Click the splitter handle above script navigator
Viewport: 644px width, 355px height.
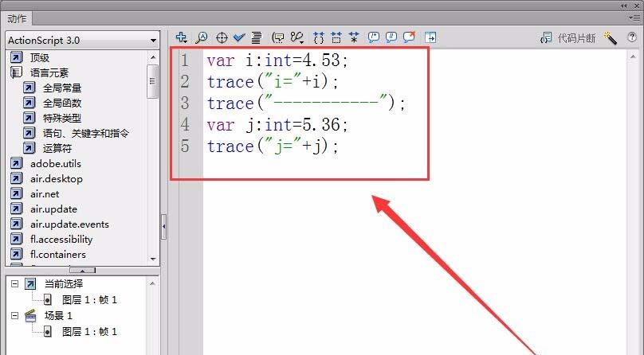(x=82, y=270)
